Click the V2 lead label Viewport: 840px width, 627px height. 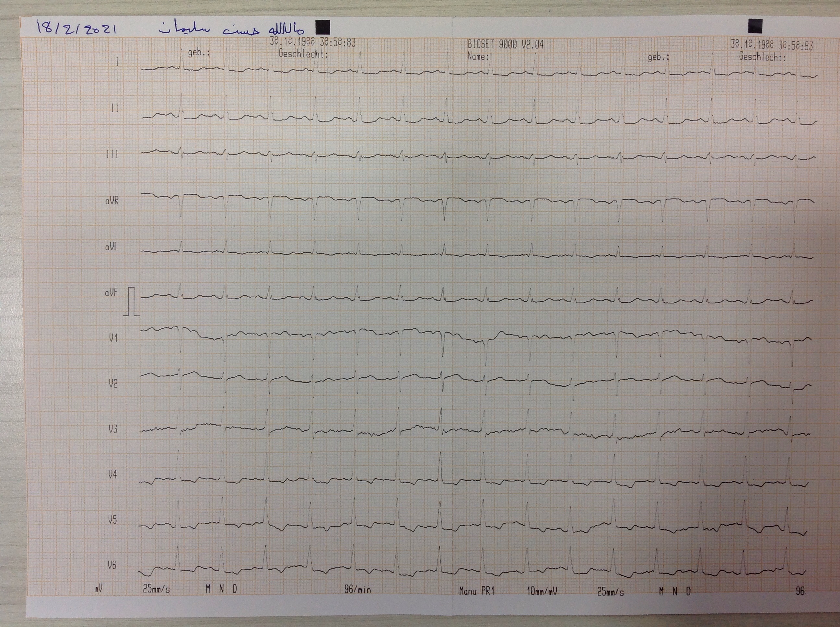click(113, 384)
